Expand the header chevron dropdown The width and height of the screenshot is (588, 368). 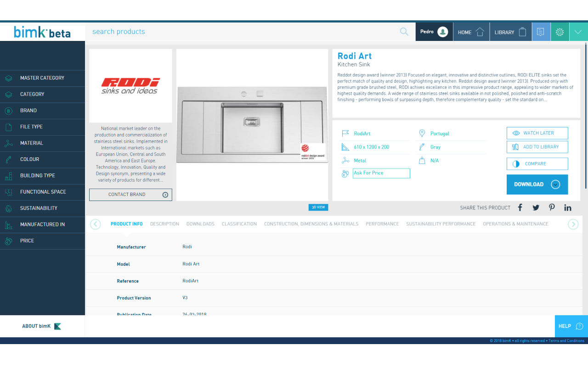pyautogui.click(x=578, y=32)
